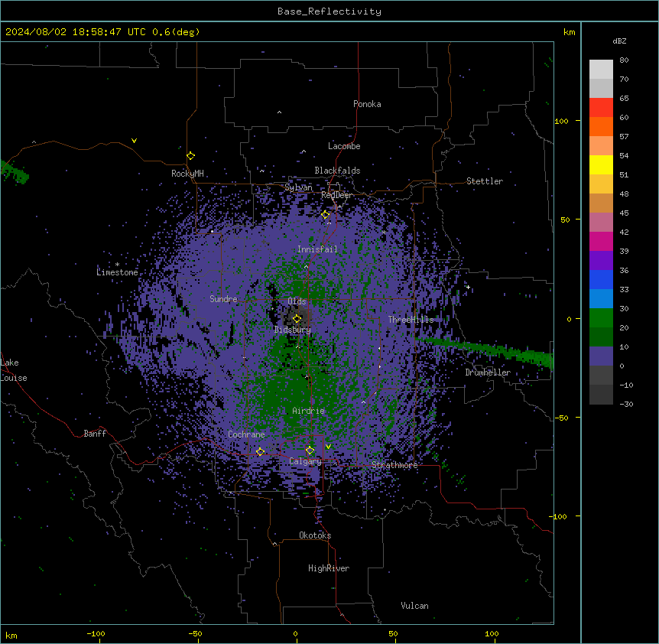Screen dimensions: 659x644
Task: Click the km unit label in the bottom-left corner
Action: [11, 635]
